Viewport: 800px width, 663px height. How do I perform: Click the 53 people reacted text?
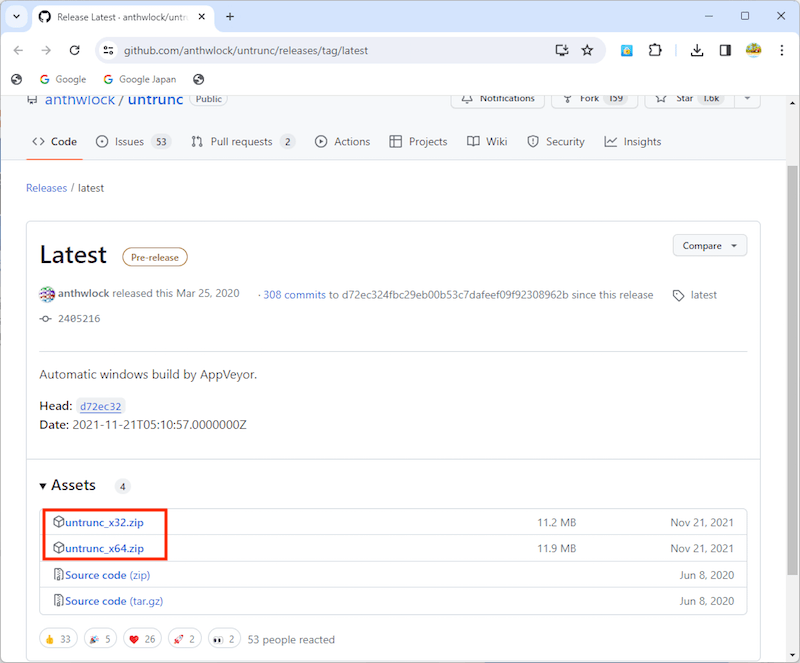point(291,640)
